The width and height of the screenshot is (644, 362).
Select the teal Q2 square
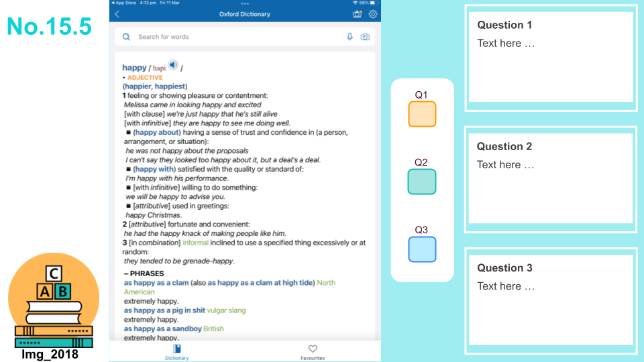point(422,182)
